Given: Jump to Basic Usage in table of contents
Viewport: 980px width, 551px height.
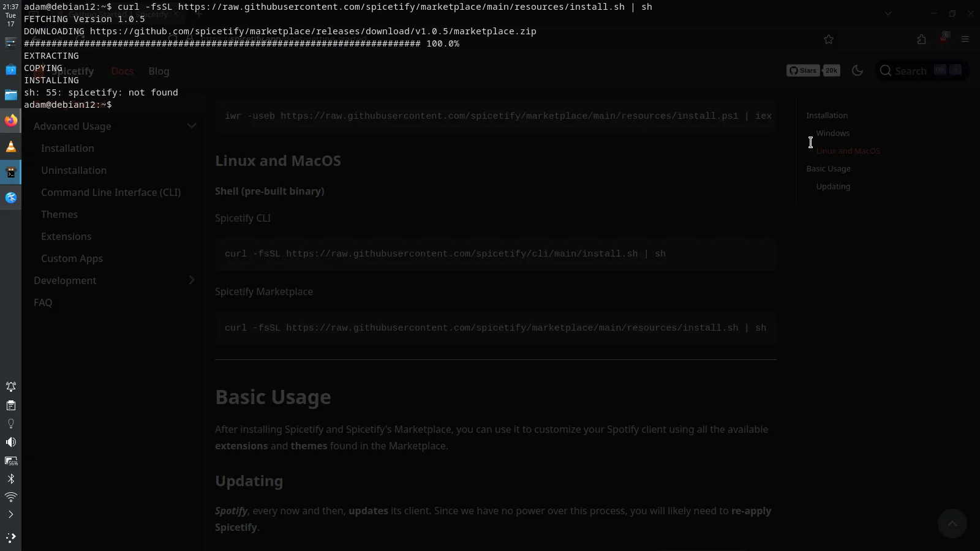Looking at the screenshot, I should (x=828, y=168).
